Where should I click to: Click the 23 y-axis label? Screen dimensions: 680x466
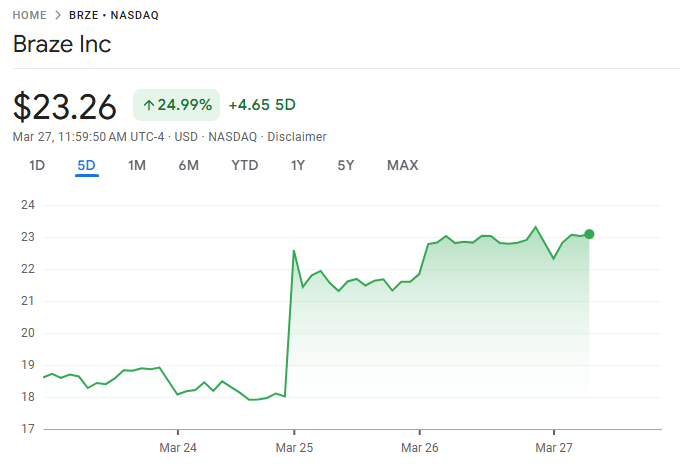[28, 237]
